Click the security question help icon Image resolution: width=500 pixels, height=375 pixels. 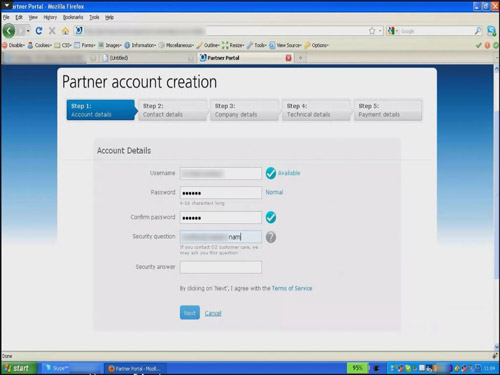(271, 237)
